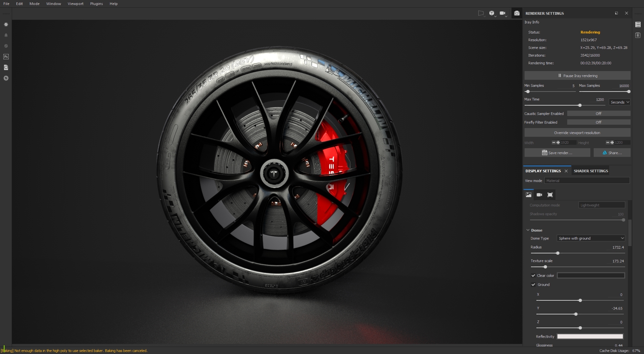Screen dimensions: 644x354
Task: Open viewport settings frame icon
Action: tap(550, 195)
